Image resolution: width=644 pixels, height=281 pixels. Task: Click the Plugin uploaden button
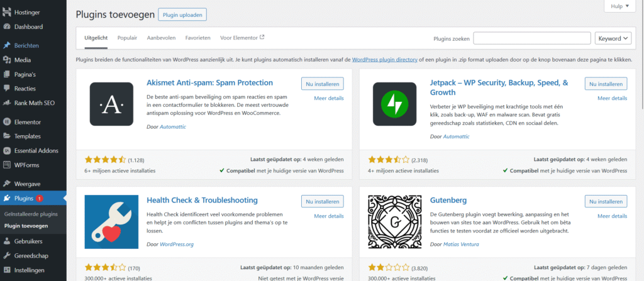tap(182, 15)
